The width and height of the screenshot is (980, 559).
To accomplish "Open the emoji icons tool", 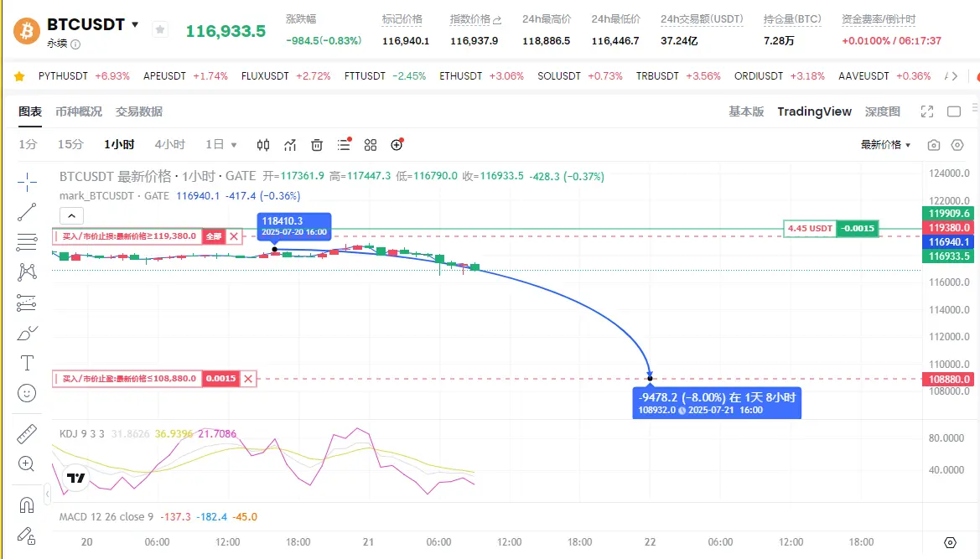I will pyautogui.click(x=27, y=393).
